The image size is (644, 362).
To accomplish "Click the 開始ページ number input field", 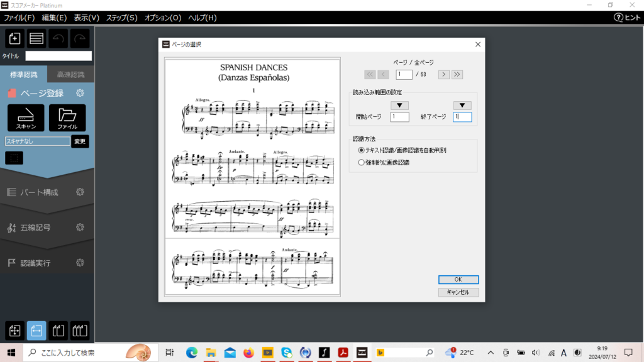I will 399,117.
